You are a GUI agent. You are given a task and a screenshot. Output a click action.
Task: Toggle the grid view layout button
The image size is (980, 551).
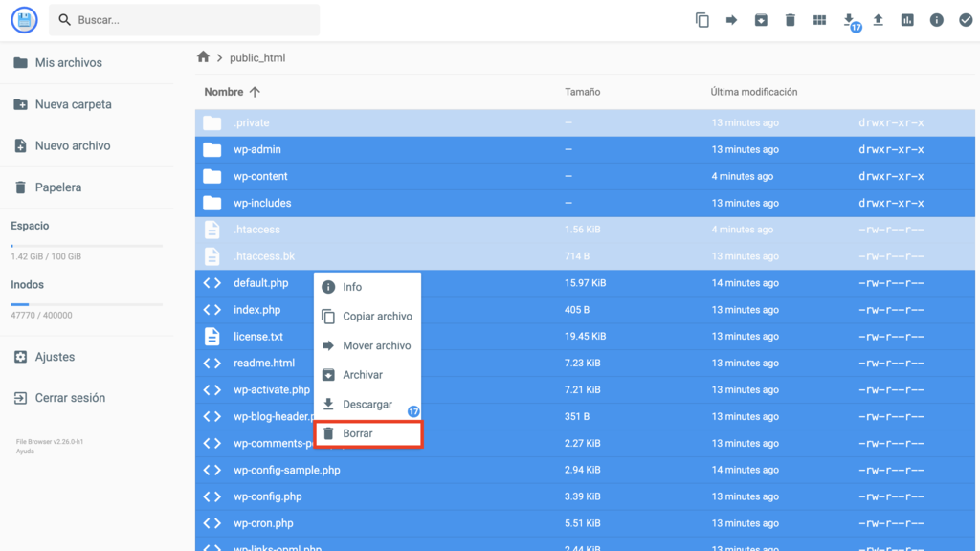coord(819,20)
